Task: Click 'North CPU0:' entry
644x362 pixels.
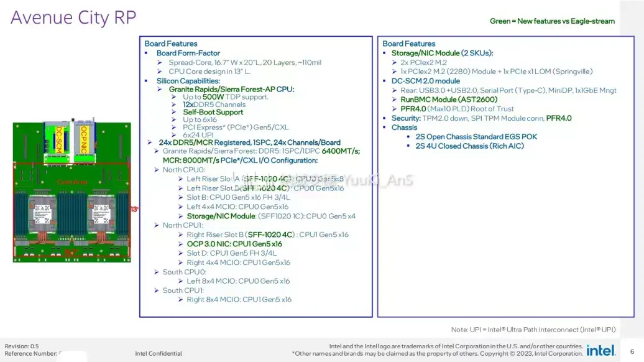Action: pos(184,170)
